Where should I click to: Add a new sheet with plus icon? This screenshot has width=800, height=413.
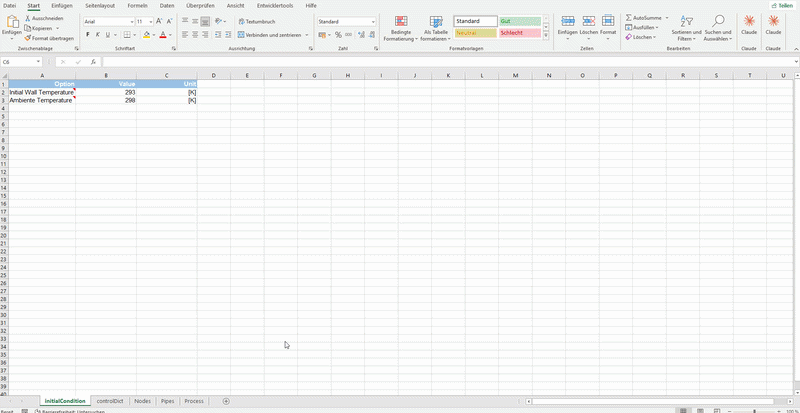pos(226,401)
